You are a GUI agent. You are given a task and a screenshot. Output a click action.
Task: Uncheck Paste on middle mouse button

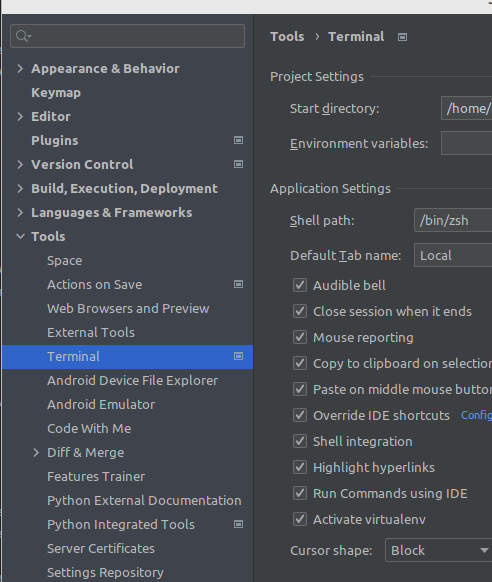pyautogui.click(x=300, y=389)
